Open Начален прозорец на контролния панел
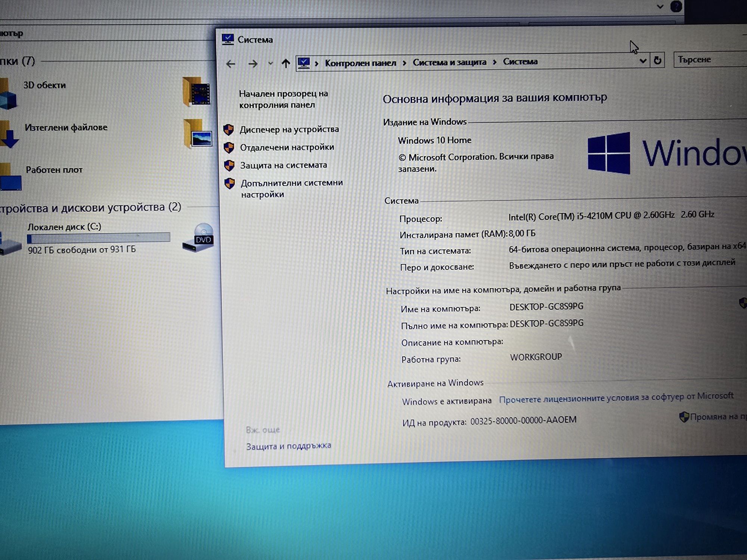Image resolution: width=747 pixels, height=560 pixels. click(283, 99)
